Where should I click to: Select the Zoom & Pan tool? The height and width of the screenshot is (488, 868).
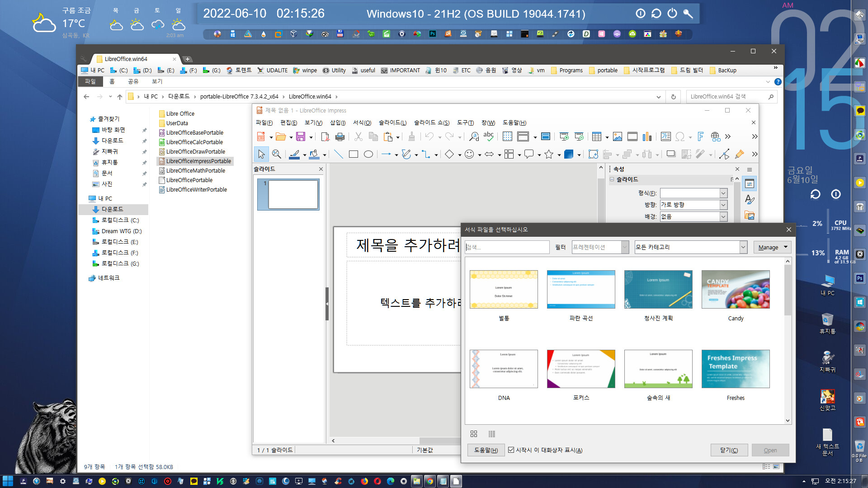click(277, 155)
